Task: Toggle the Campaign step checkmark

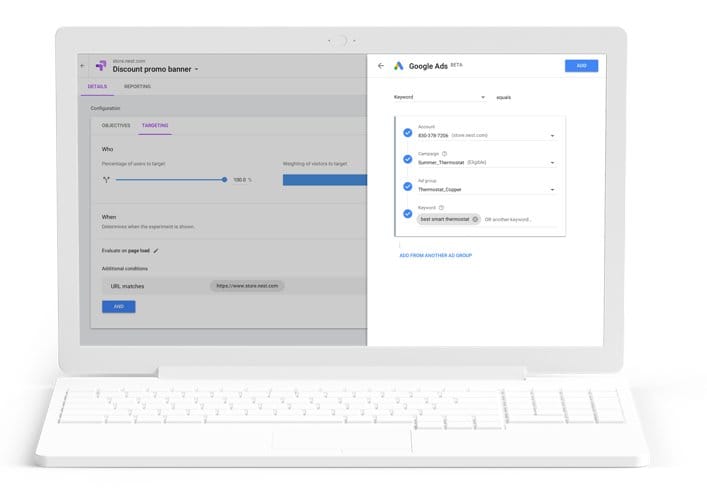Action: pyautogui.click(x=407, y=159)
